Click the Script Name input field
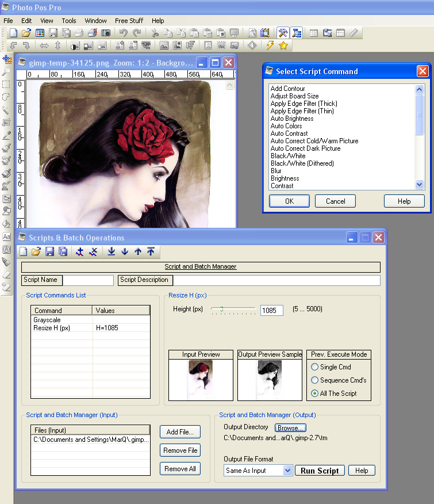 tap(88, 280)
